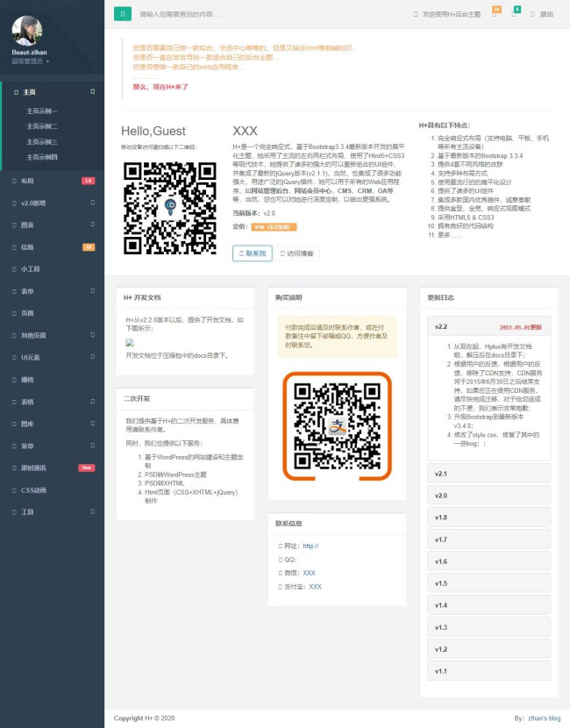570x728 pixels.
Task: Select 主页示例二 in the sidebar
Action: click(x=42, y=126)
